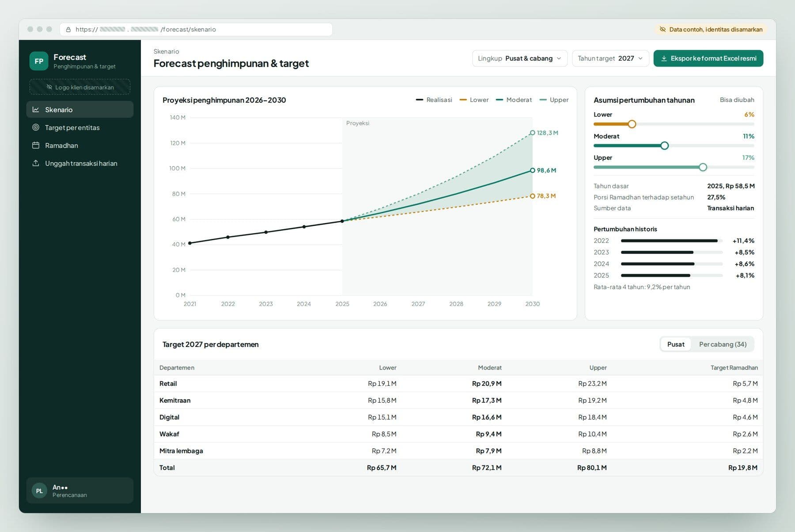
Task: Open the Tahun target 2027 dropdown
Action: 610,58
